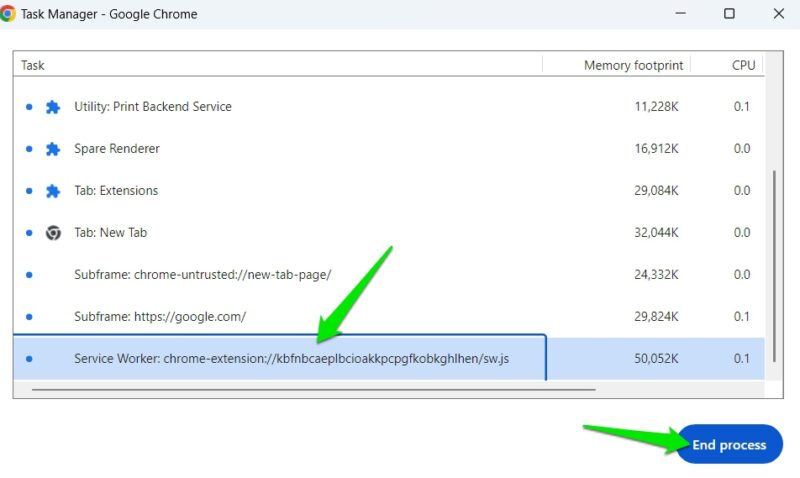Click memory value 16,912K

tap(656, 148)
